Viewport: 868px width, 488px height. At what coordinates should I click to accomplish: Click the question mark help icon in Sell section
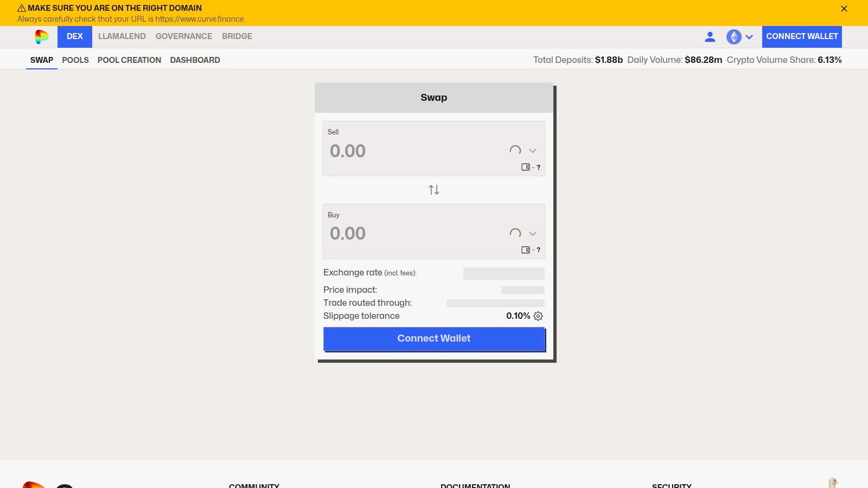(x=538, y=167)
